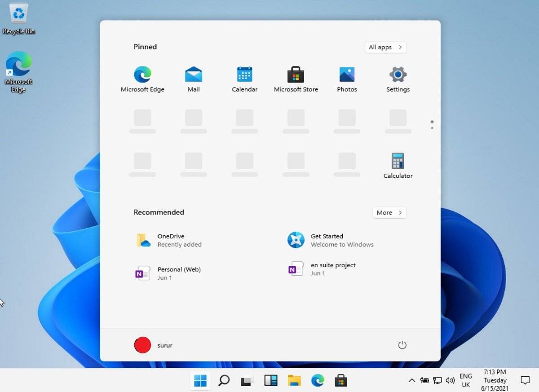
Task: Expand the All apps list
Action: (385, 47)
